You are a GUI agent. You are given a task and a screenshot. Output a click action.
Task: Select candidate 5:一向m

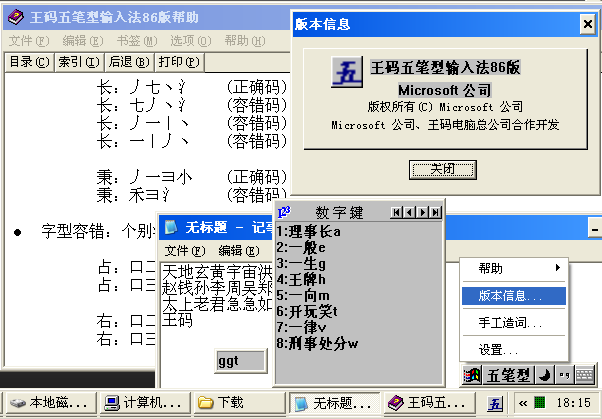[x=303, y=296]
